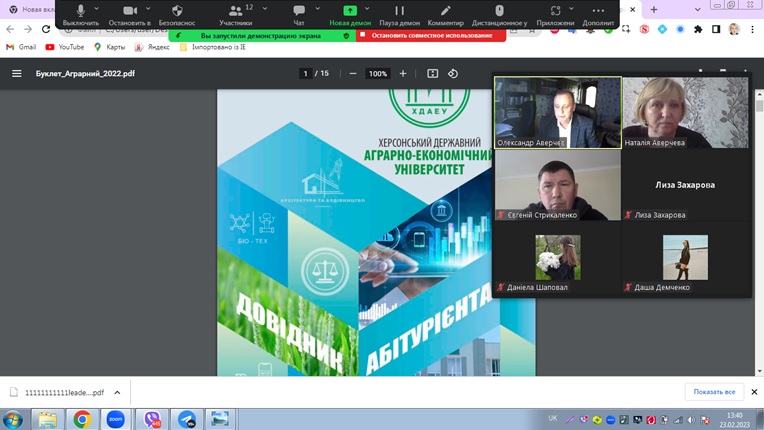The width and height of the screenshot is (764, 430).
Task: Rotate the PDF counterclockwise
Action: (x=453, y=74)
